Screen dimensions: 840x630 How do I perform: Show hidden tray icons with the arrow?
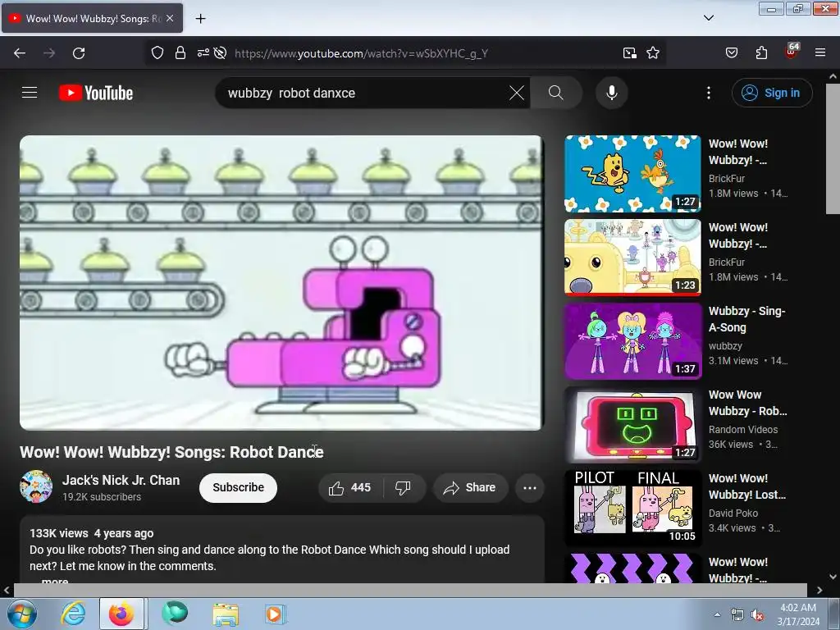point(717,614)
